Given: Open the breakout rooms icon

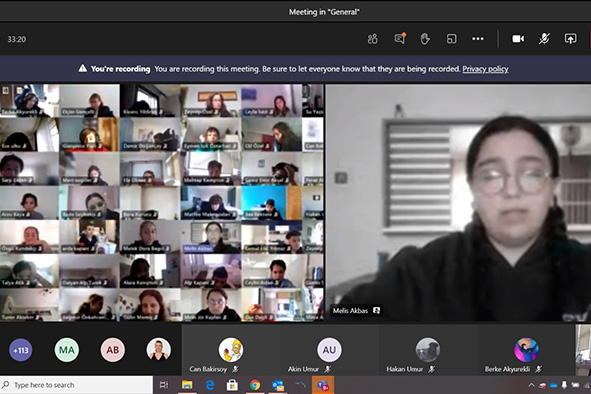Looking at the screenshot, I should click(x=451, y=39).
